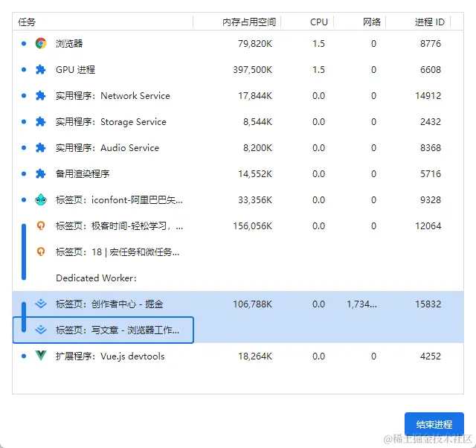Select 标签页: 创作者中心 - 掘金 row
476x448 pixels.
pyautogui.click(x=238, y=304)
